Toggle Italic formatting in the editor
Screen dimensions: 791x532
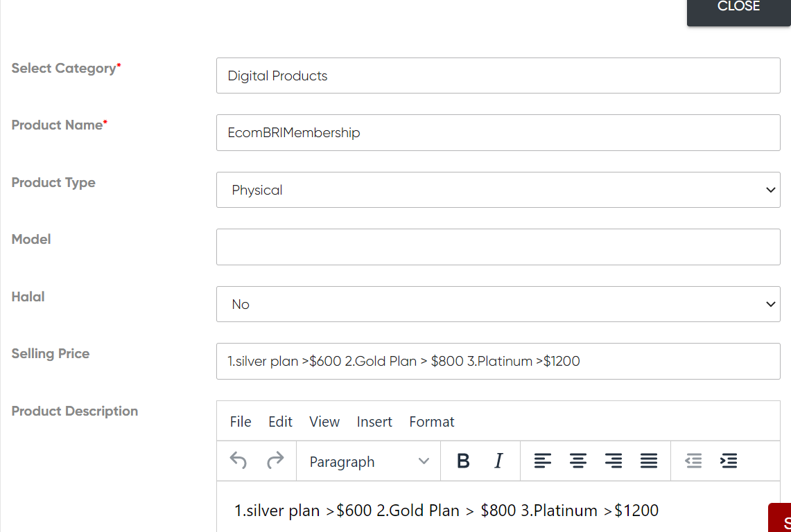tap(498, 461)
